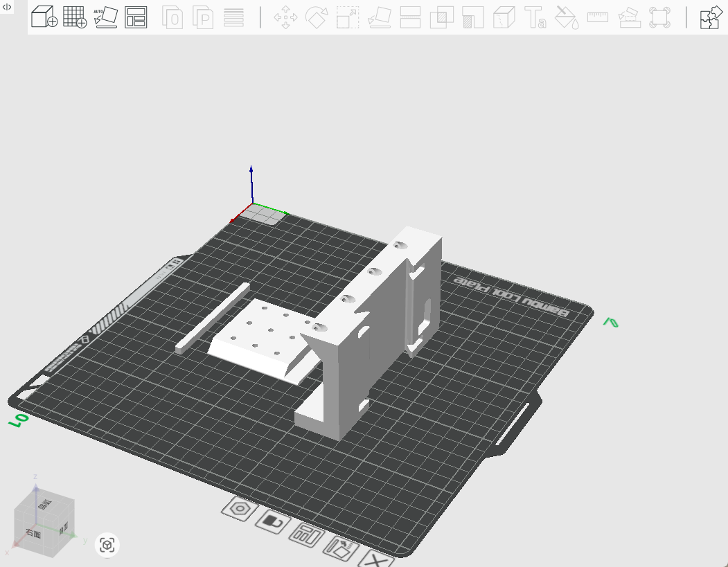Select the Seam painting tool
This screenshot has height=567, width=728.
pyautogui.click(x=504, y=17)
